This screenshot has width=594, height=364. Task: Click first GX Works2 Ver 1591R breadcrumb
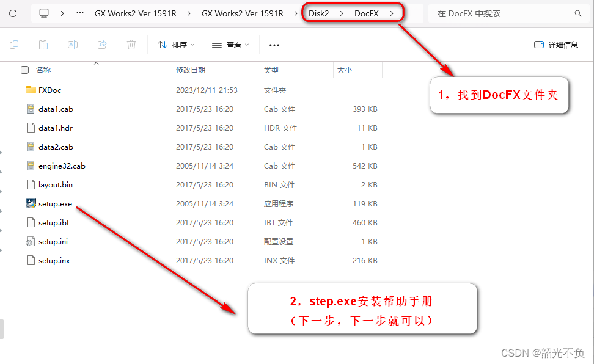136,13
